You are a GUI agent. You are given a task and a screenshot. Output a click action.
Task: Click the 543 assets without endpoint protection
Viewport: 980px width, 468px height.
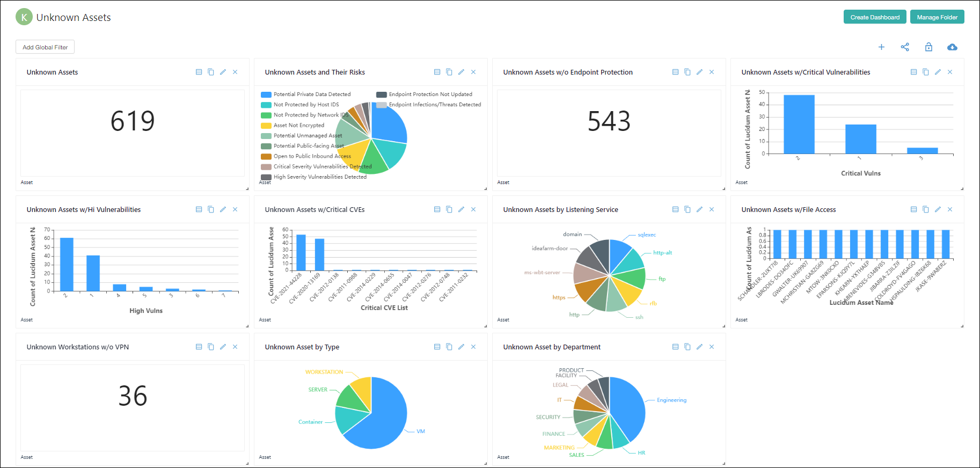[609, 121]
